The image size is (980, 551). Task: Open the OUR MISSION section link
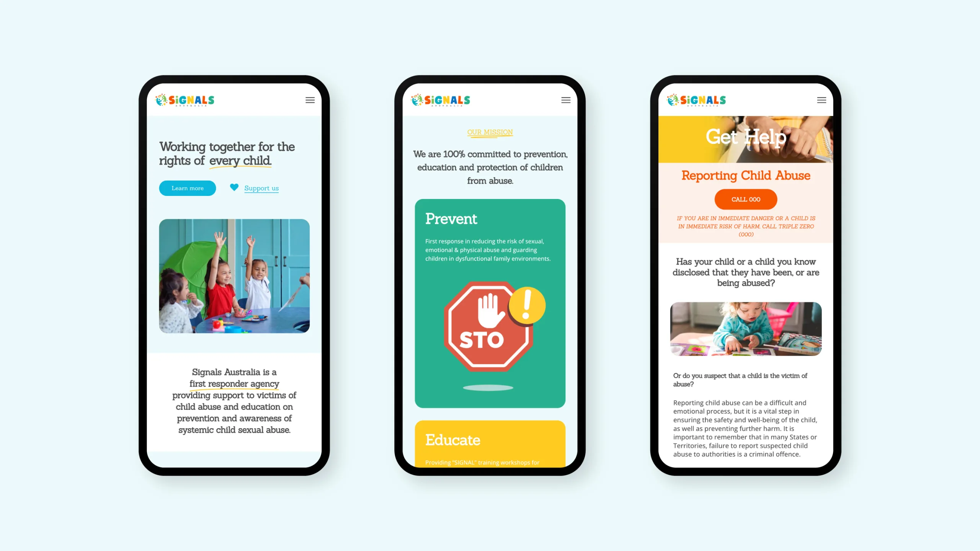coord(490,131)
